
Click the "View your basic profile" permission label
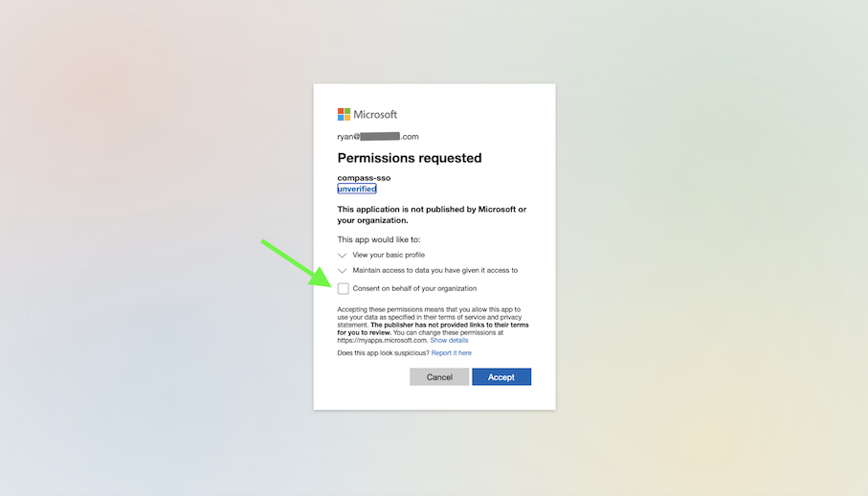coord(389,255)
